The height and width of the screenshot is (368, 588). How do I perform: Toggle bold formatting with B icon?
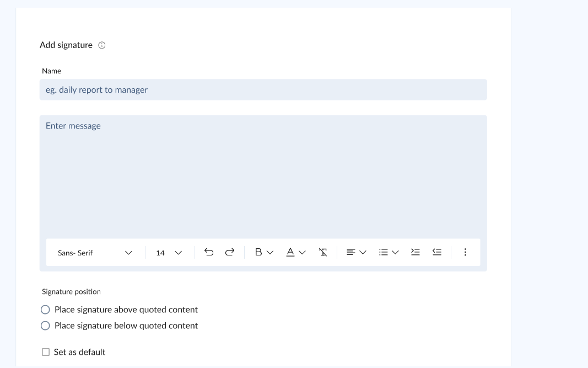(x=258, y=252)
